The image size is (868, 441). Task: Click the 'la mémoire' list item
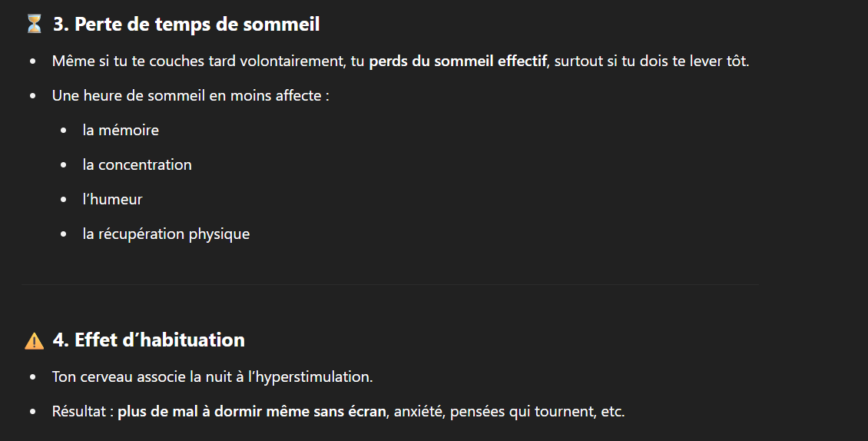pos(121,130)
